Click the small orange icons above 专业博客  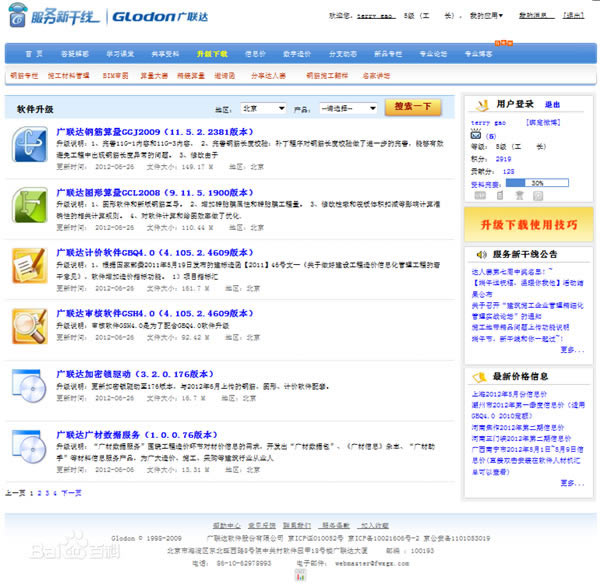[504, 43]
